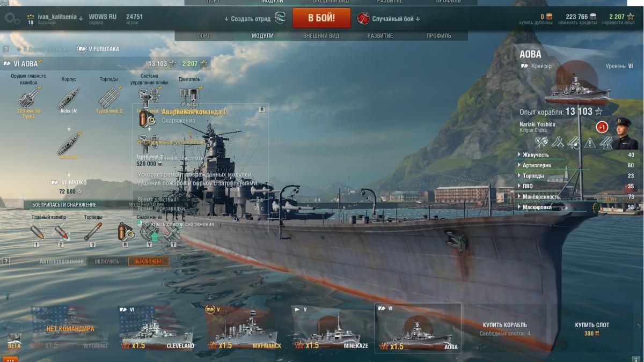The width and height of the screenshot is (644, 362).
Task: Open the settings gear menu
Action: 12,18
